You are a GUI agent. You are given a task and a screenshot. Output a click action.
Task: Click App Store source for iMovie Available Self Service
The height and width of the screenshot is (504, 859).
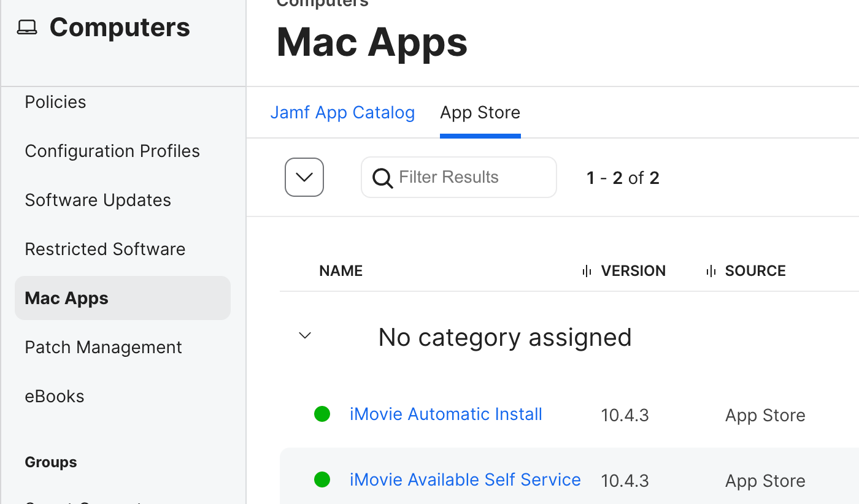click(x=765, y=481)
